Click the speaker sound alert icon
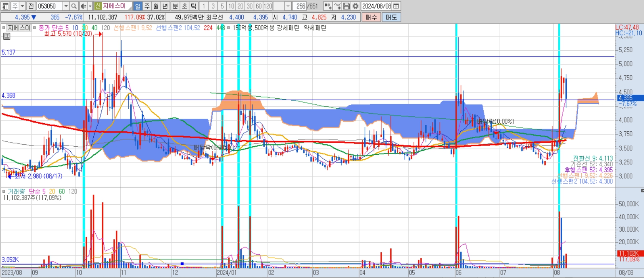 [83, 6]
